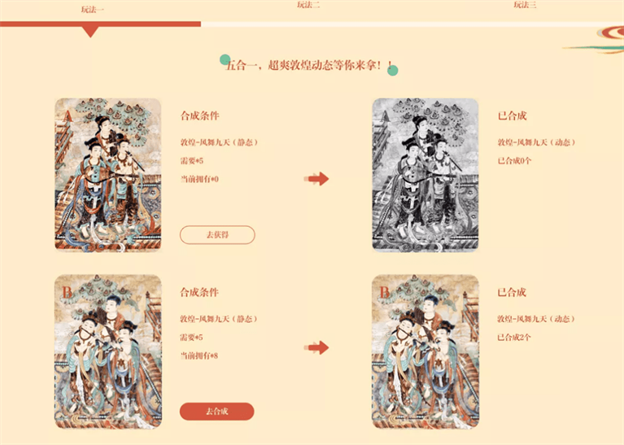Click the red progress bar under the tabs

point(100,24)
